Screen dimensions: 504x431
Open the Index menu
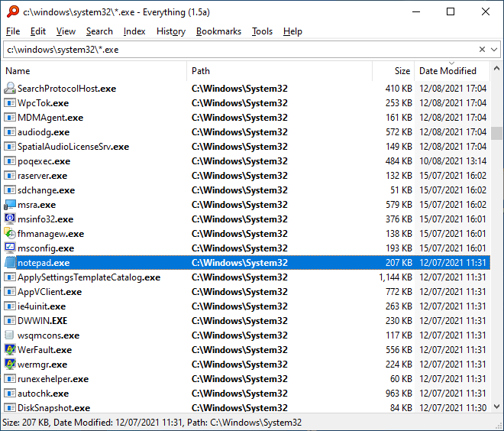click(134, 31)
